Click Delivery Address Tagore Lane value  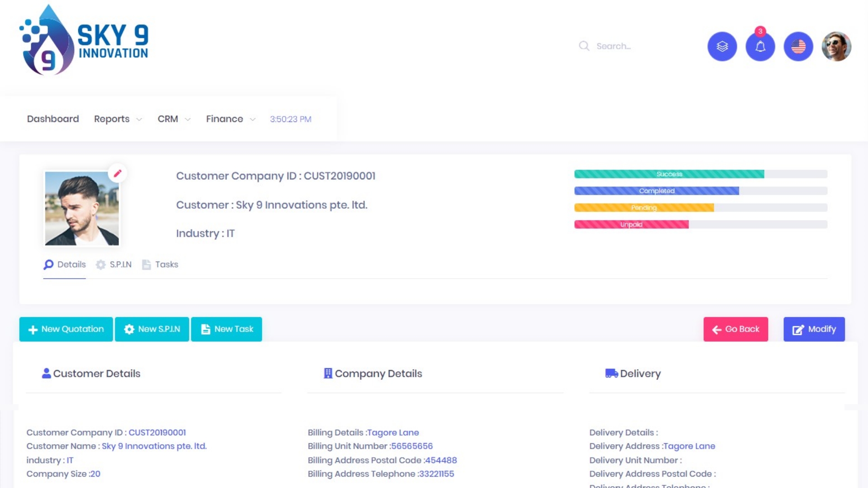(x=689, y=446)
